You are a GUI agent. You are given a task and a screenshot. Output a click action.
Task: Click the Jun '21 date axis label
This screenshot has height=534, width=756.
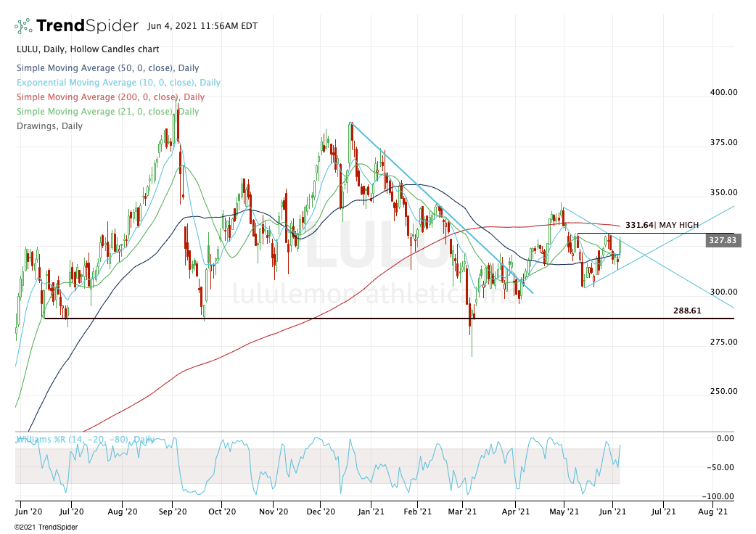point(612,512)
